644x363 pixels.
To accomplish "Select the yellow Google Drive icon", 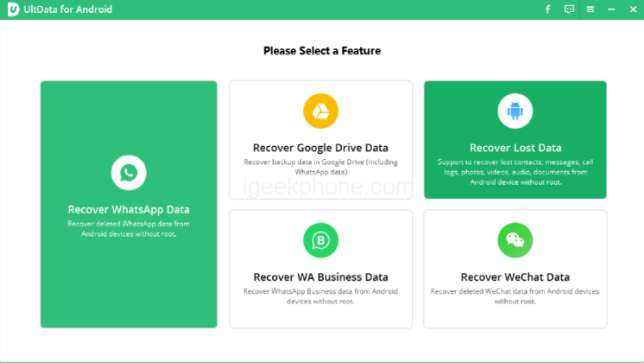I will (320, 111).
